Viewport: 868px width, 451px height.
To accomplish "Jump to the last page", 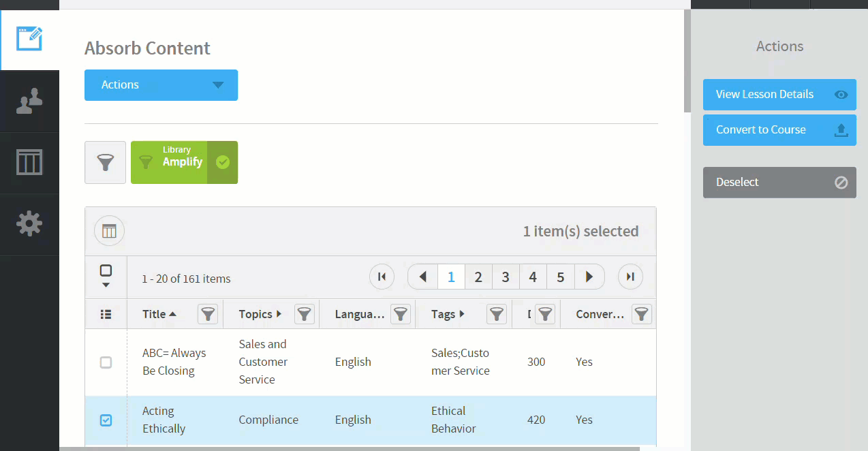I will point(630,277).
